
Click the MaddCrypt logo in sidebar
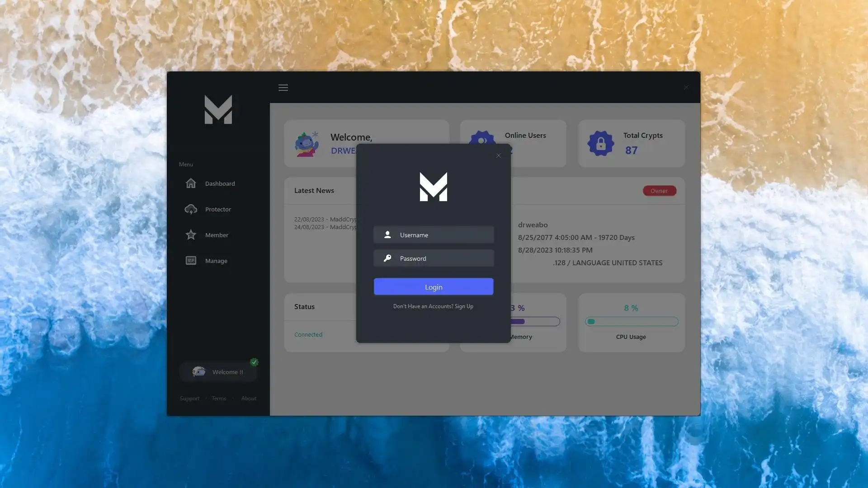click(217, 109)
